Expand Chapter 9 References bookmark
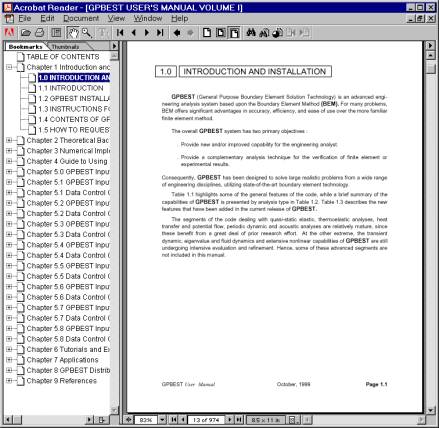Image resolution: width=439 pixels, height=428 pixels. click(x=9, y=381)
